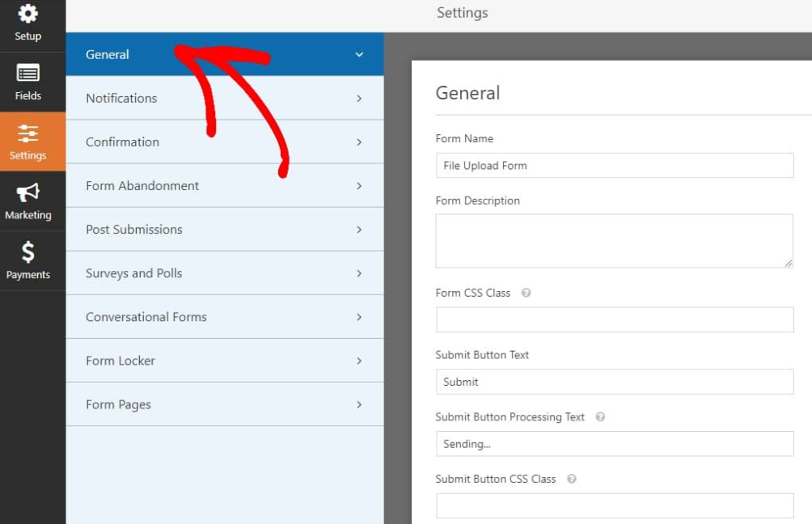Expand the Conversational Forms chevron
The image size is (812, 524).
[359, 317]
